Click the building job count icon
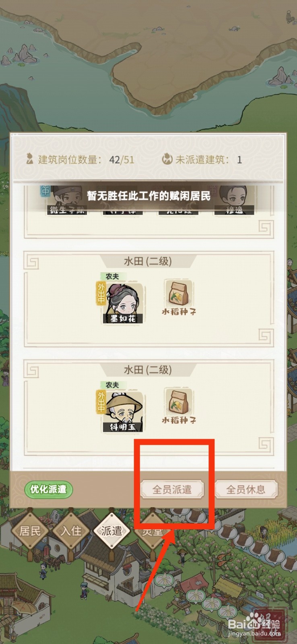 point(30,159)
